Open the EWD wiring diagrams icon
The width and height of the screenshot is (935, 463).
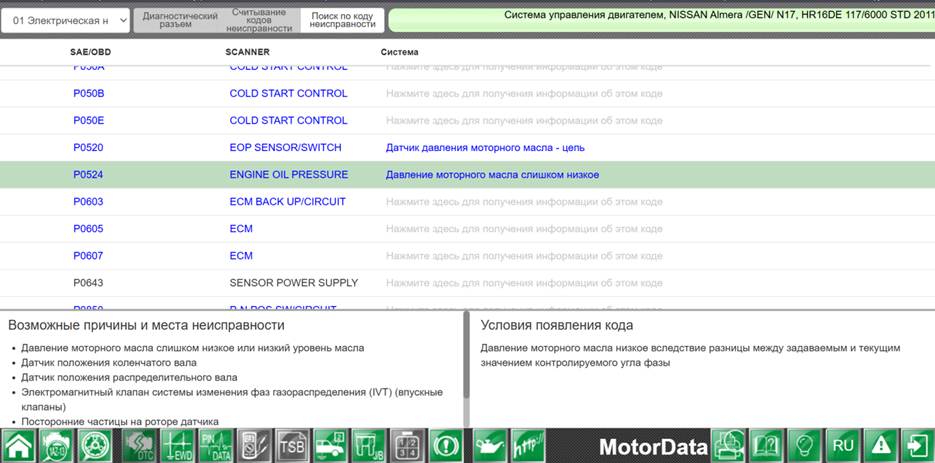click(178, 446)
